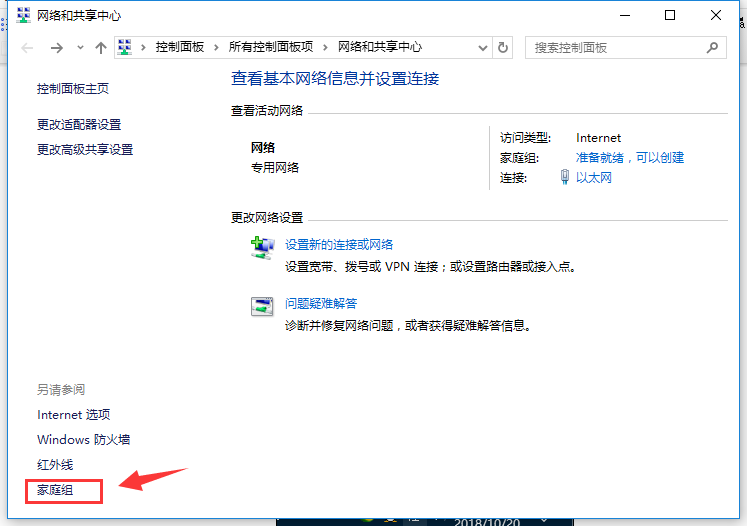Select 控制面板 in the address breadcrumb

point(181,47)
